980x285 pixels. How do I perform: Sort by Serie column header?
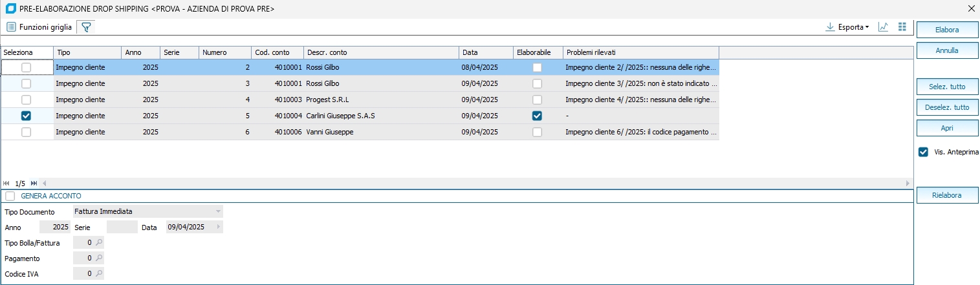pyautogui.click(x=179, y=52)
